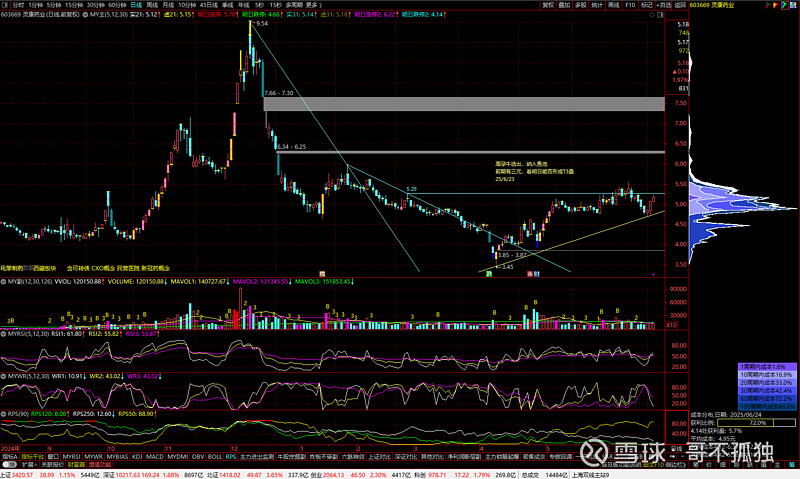Select the 深证对比 comparison tab
Screen dimensions: 800x479
[406, 457]
